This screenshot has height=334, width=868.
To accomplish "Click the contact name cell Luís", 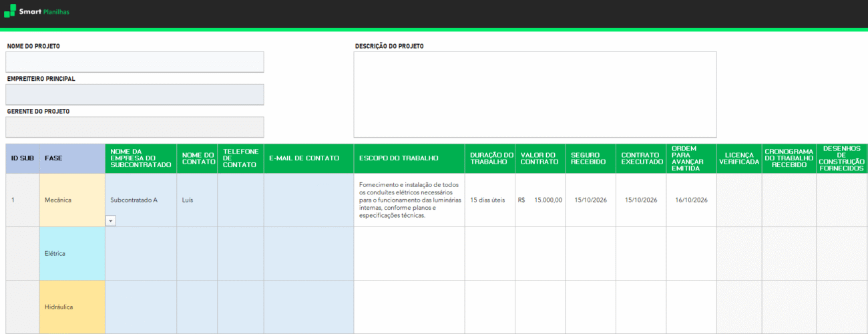I will (x=197, y=200).
